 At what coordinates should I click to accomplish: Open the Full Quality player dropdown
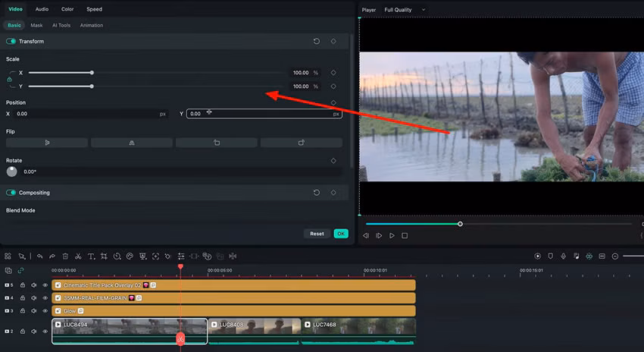coord(405,9)
